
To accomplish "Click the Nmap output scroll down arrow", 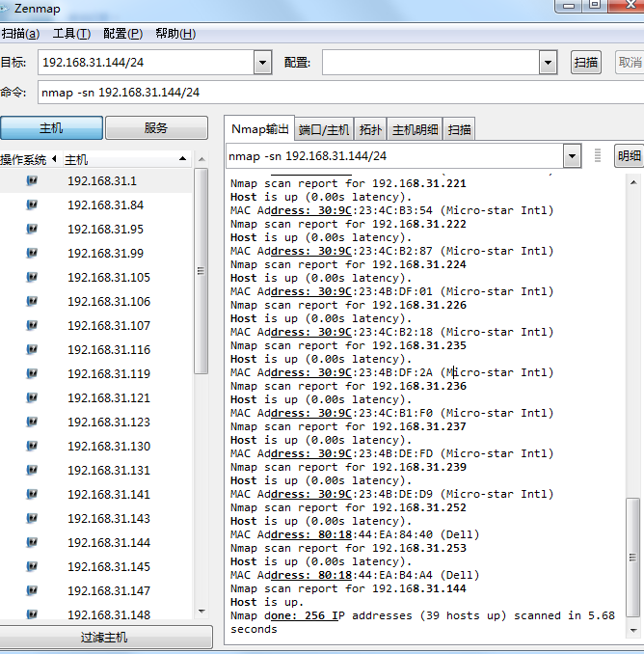I will (633, 630).
